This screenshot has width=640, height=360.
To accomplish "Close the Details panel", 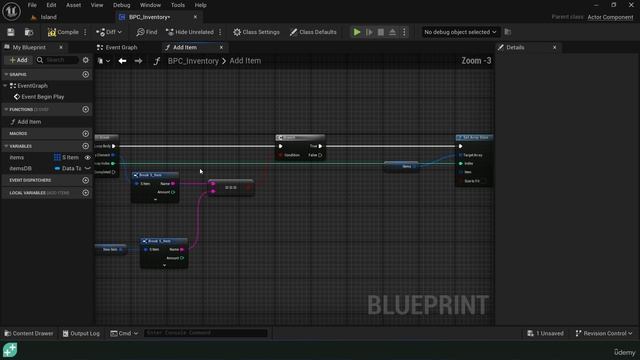I will pos(554,47).
